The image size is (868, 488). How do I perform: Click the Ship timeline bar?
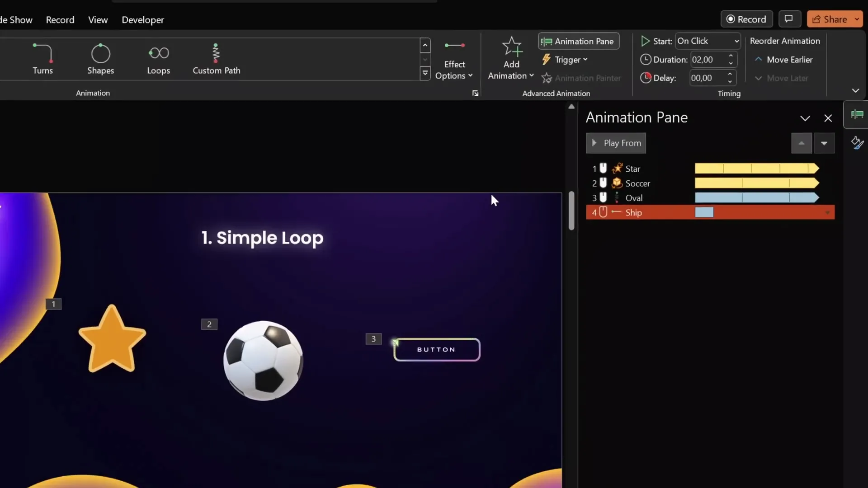pyautogui.click(x=704, y=212)
